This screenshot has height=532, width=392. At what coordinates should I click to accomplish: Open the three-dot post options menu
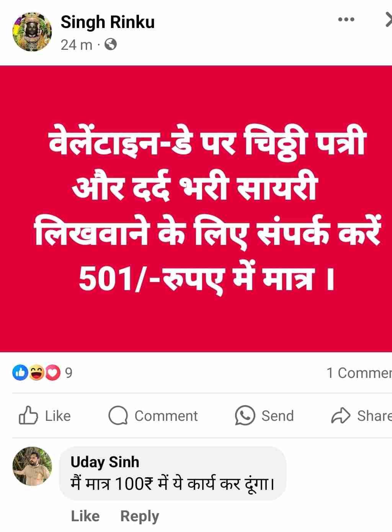(x=346, y=20)
